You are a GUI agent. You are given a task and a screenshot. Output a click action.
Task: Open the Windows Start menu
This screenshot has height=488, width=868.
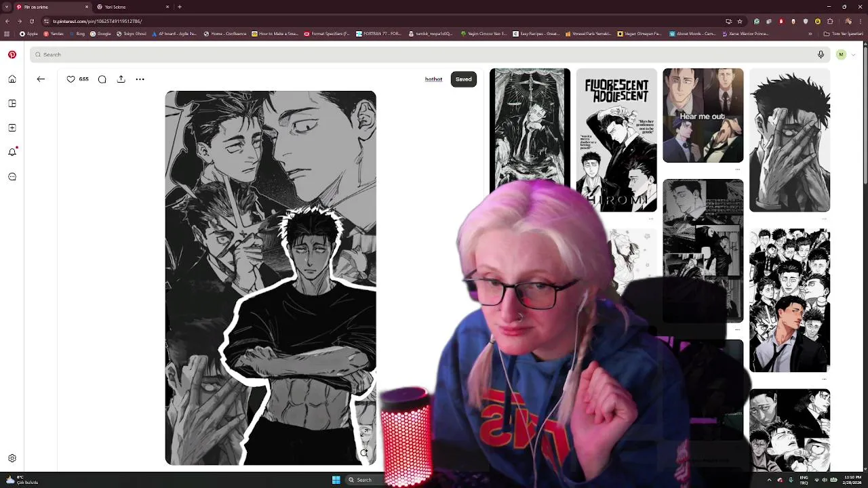point(336,480)
